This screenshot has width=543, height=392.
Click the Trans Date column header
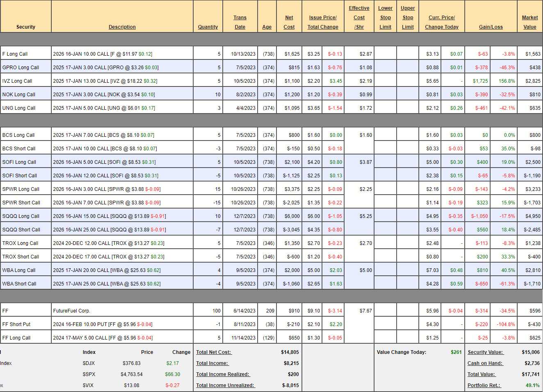pyautogui.click(x=240, y=22)
